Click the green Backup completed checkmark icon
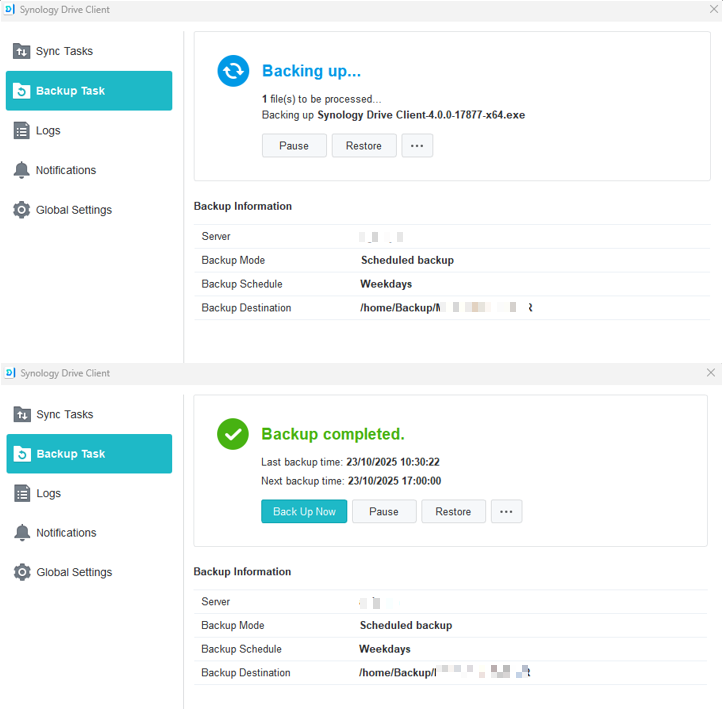Image resolution: width=723 pixels, height=709 pixels. click(233, 434)
